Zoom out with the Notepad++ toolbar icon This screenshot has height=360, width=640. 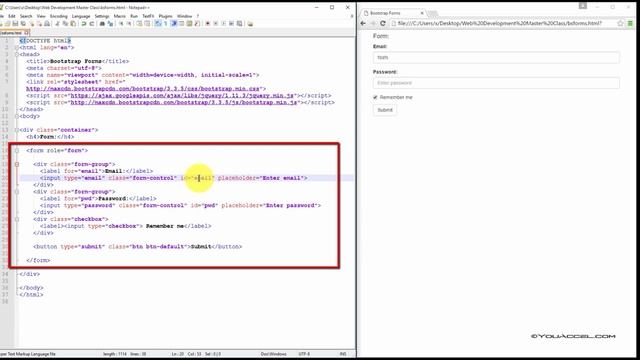coord(129,24)
